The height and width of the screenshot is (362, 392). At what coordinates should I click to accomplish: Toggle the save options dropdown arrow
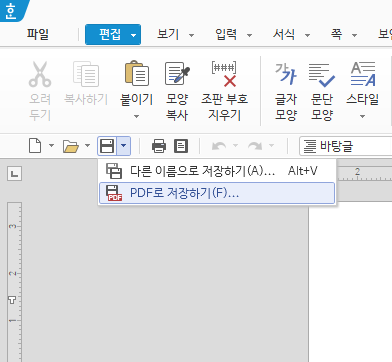(x=123, y=146)
